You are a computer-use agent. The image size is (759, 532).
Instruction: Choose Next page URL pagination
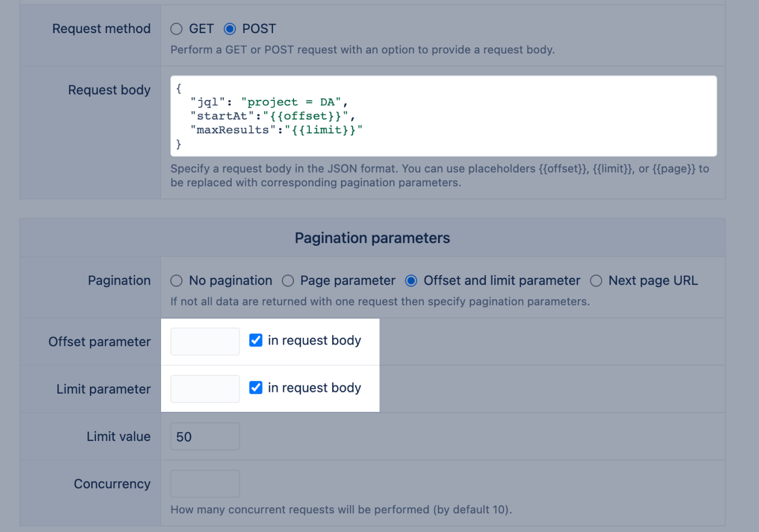click(596, 281)
